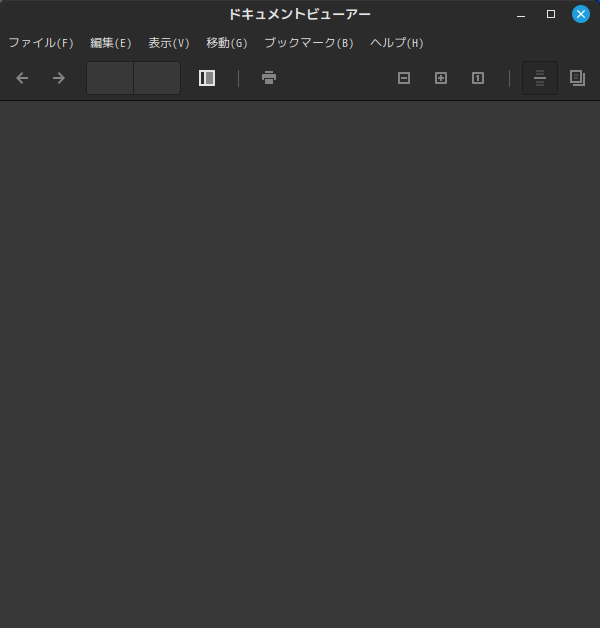Click the page number input field
This screenshot has width=600, height=628.
coord(110,78)
